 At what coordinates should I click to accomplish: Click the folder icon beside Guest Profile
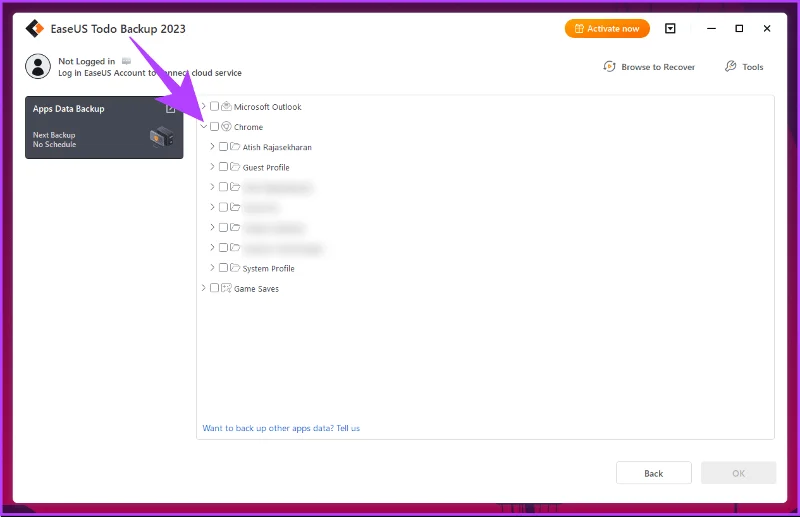click(x=235, y=167)
